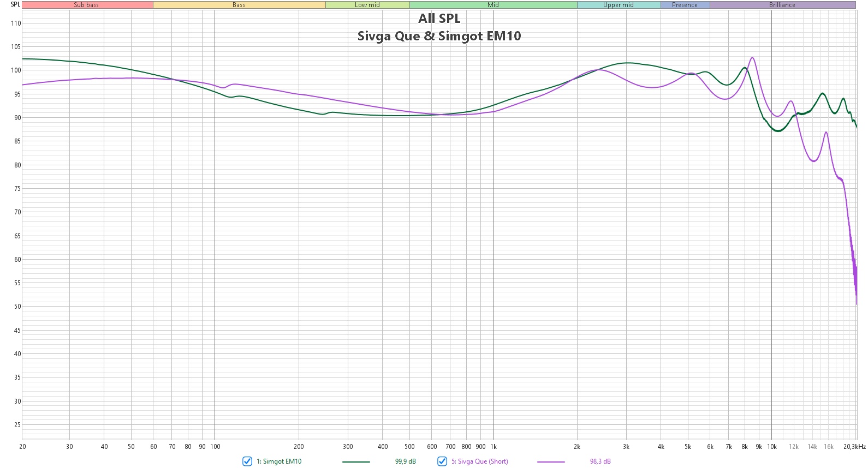Click the 300 Hz frequency tick label
Screen dimensions: 868x468
click(x=348, y=447)
